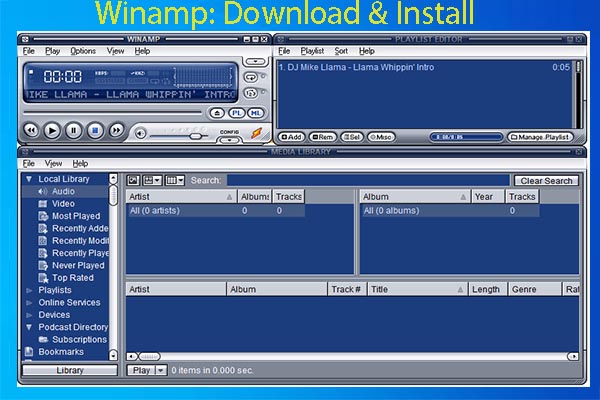Viewport: 600px width, 400px height.
Task: Expand the Online Services tree node
Action: pyautogui.click(x=28, y=302)
